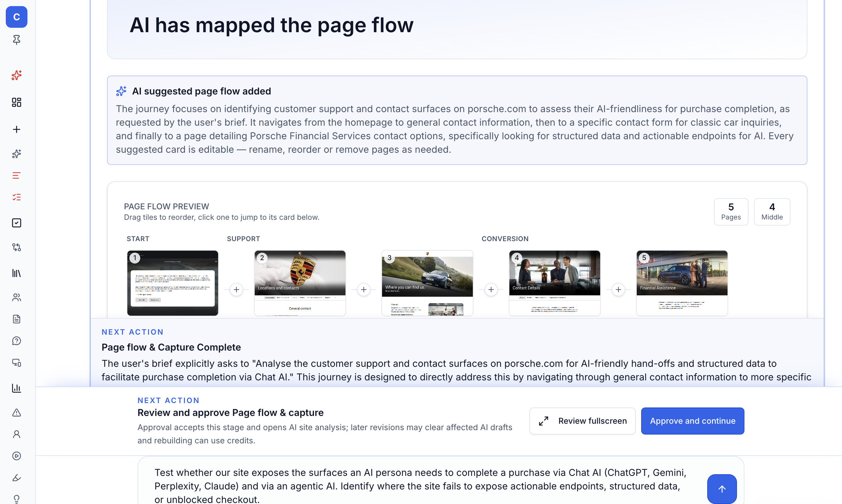Open the dashboard grid icon
842x504 pixels.
(x=16, y=102)
